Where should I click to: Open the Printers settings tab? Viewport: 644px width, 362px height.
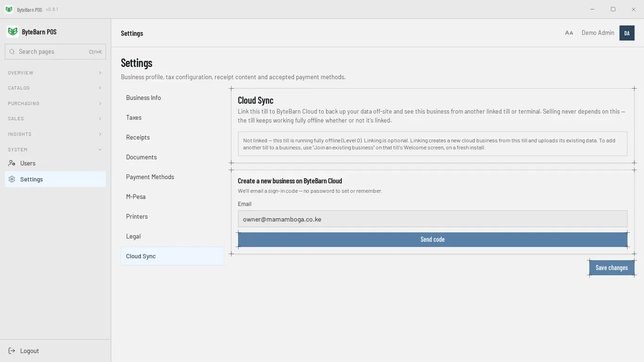pyautogui.click(x=173, y=216)
